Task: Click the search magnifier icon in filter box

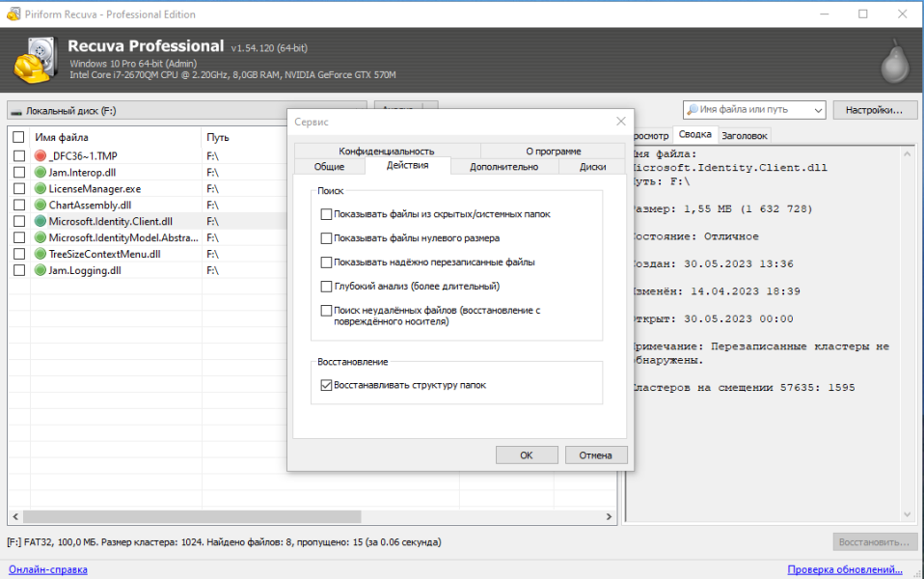Action: click(x=693, y=110)
